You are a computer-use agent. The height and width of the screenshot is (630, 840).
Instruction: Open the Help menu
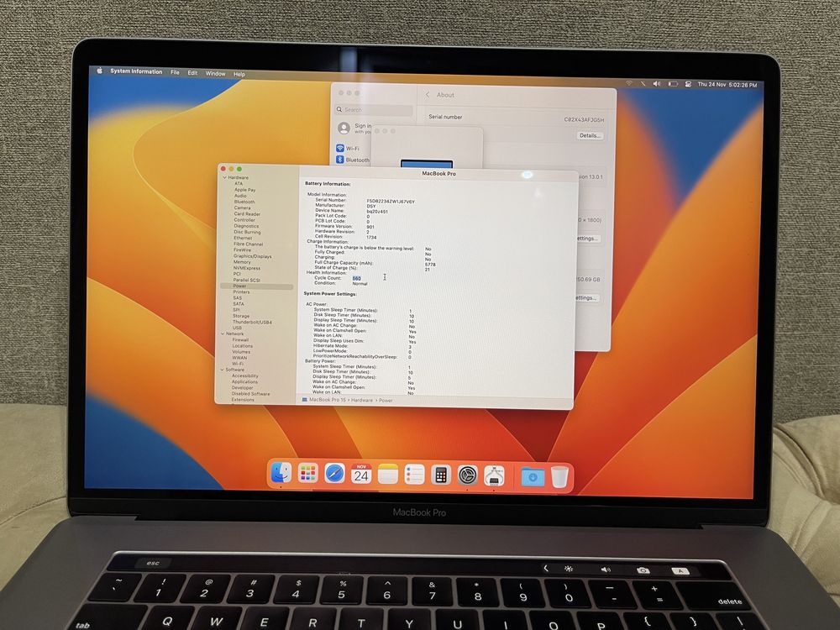click(x=239, y=74)
